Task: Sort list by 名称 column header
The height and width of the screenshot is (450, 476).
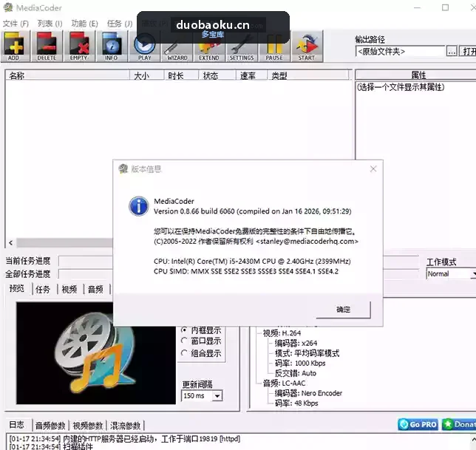Action: [x=68, y=75]
